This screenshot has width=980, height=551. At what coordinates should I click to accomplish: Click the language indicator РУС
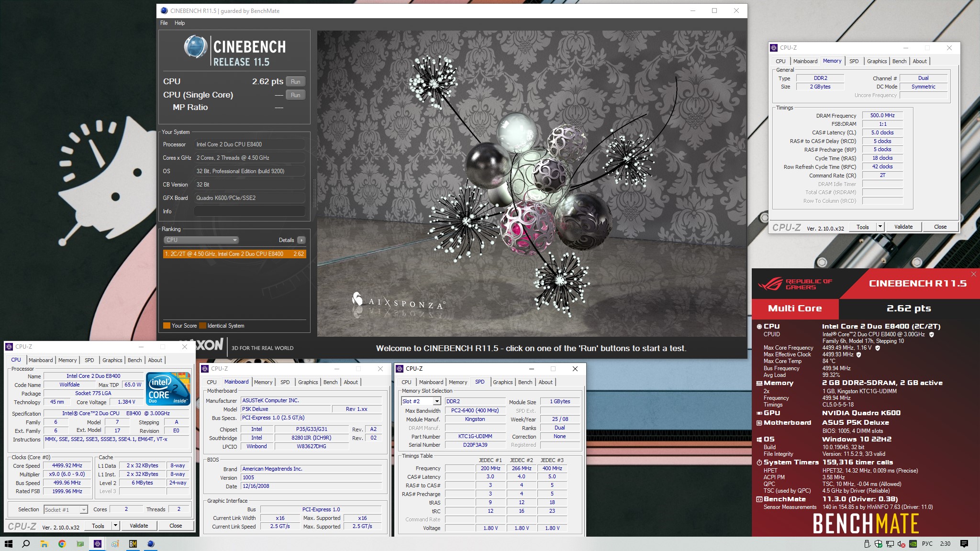tap(927, 544)
